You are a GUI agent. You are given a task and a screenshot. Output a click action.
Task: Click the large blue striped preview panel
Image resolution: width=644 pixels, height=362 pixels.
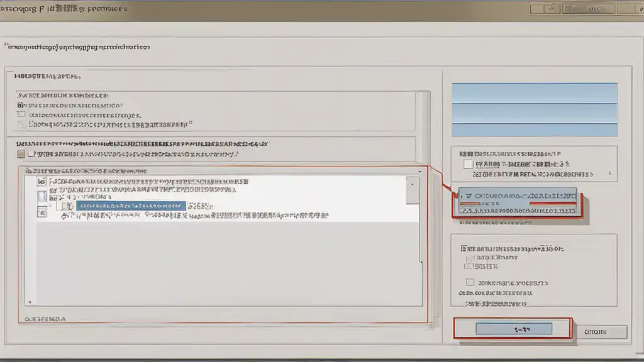point(535,109)
